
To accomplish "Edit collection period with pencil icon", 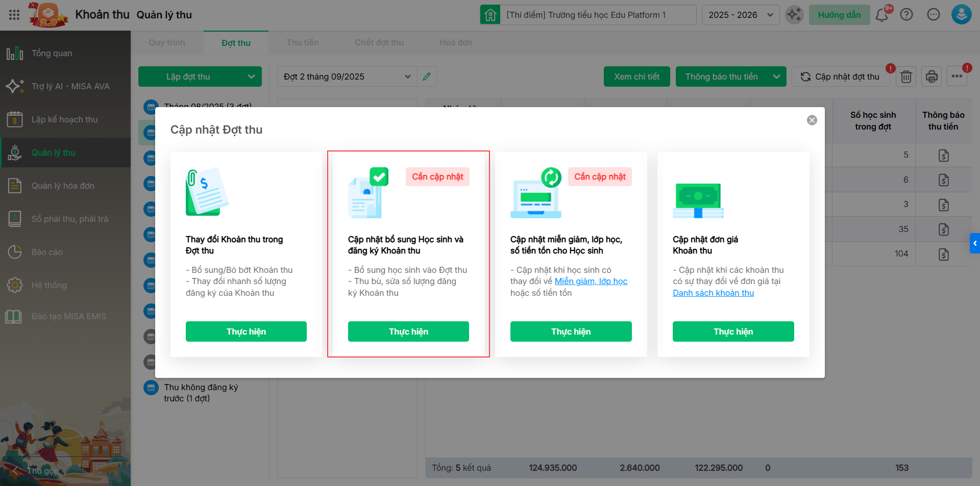I will pos(427,76).
